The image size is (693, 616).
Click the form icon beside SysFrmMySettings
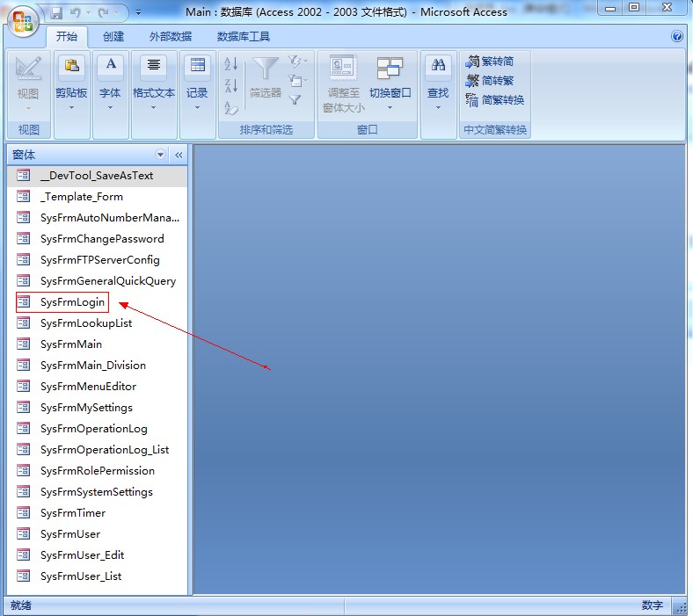click(x=23, y=407)
